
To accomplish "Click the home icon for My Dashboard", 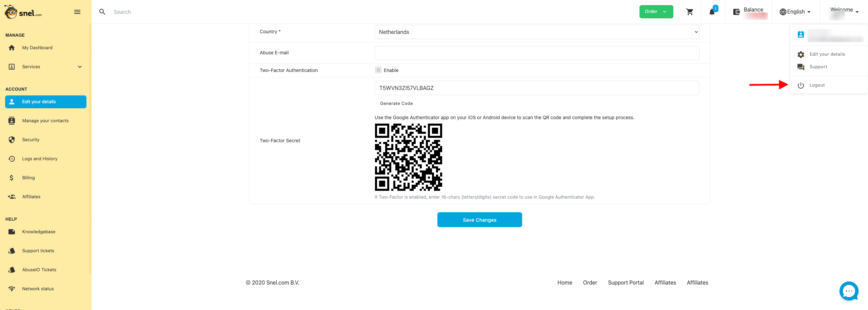I will (12, 48).
